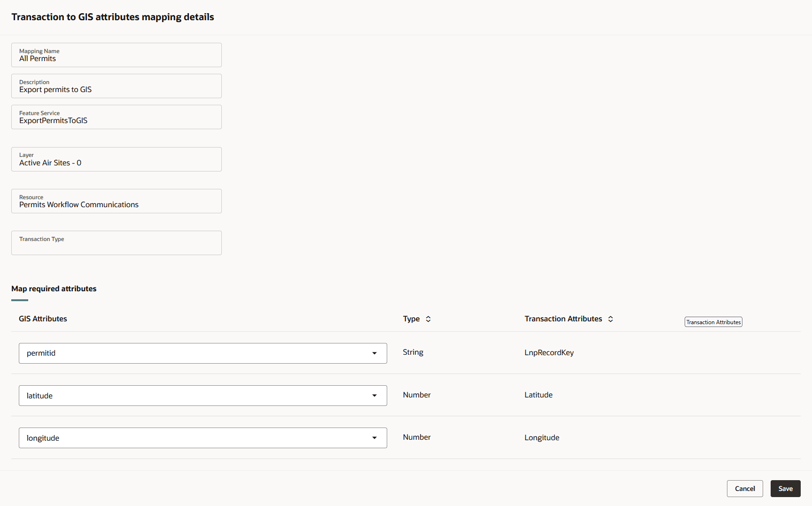Screen dimensions: 812x506
Task: Sort the table by Type column
Action: (x=428, y=319)
